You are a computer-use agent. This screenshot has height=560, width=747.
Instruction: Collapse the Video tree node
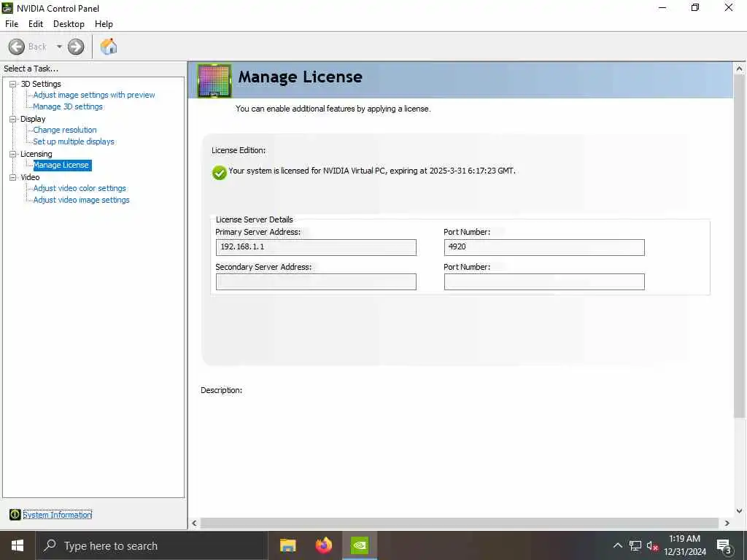click(13, 177)
